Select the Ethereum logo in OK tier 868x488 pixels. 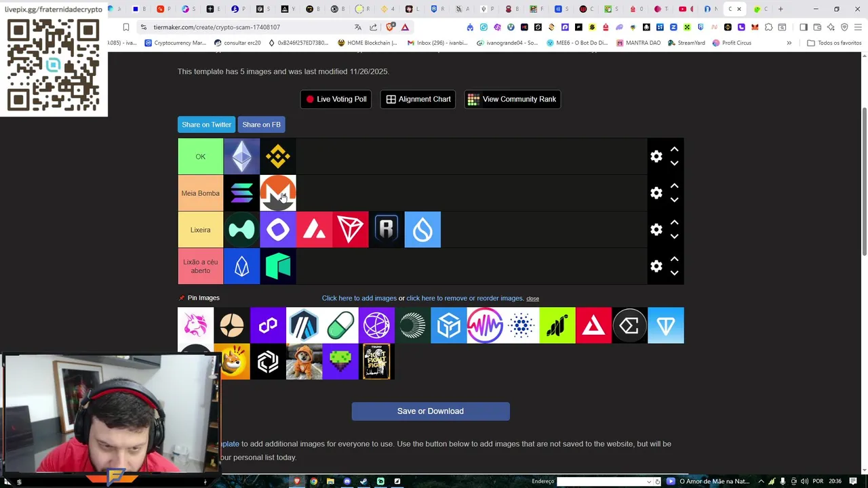click(241, 157)
